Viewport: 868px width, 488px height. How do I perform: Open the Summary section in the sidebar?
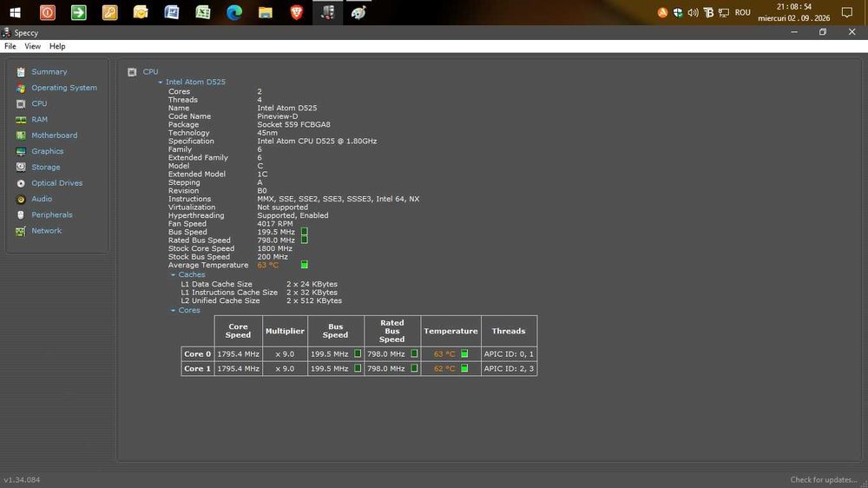[x=49, y=71]
